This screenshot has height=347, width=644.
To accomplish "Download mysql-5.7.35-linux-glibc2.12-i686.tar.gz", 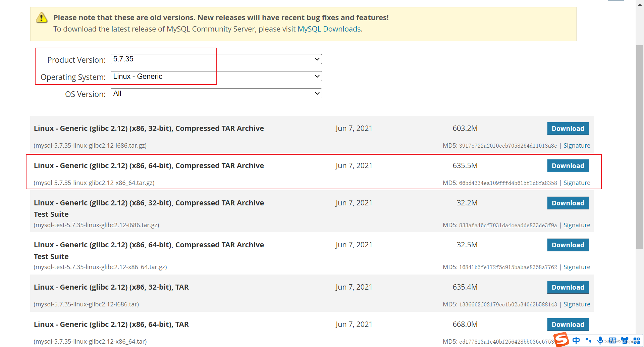I will click(568, 129).
